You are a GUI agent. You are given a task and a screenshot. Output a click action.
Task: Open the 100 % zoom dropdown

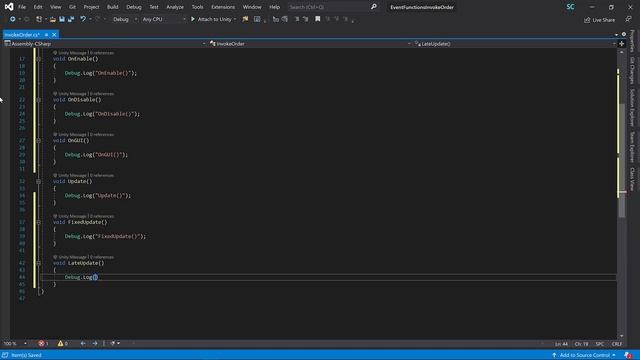point(15,343)
